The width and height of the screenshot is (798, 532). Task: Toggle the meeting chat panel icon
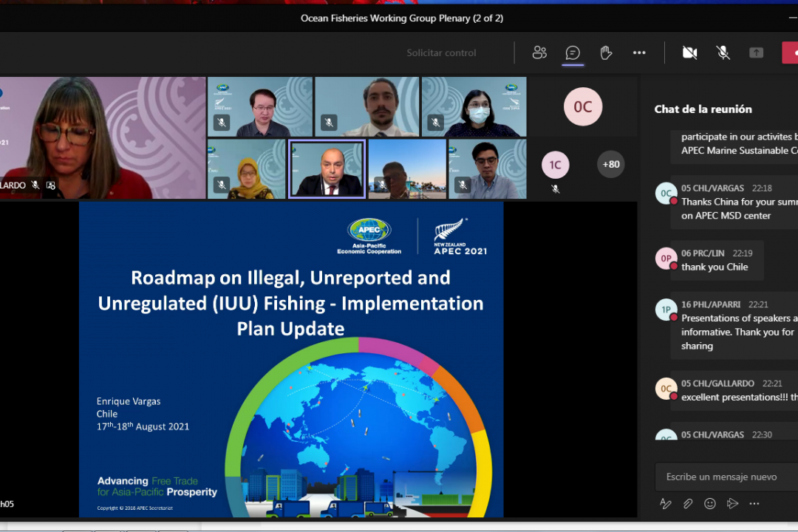(573, 52)
